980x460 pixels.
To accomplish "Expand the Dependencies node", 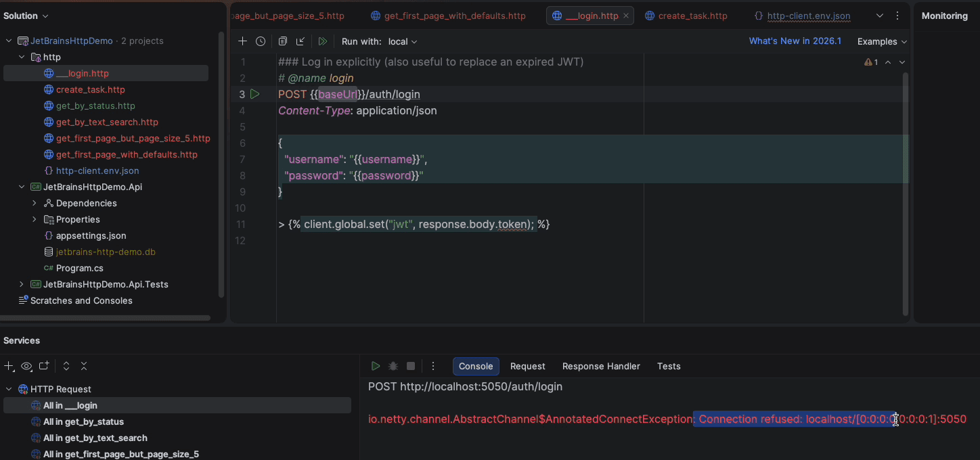I will coord(35,203).
